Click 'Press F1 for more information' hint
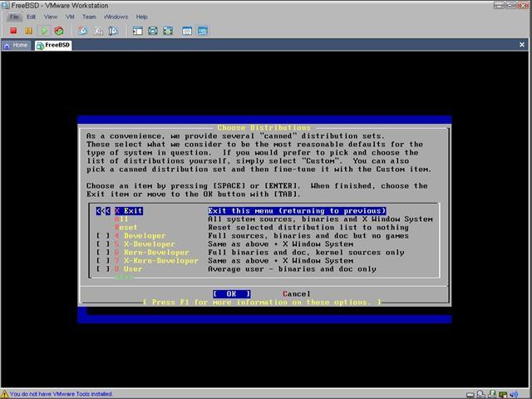The width and height of the screenshot is (532, 399). [262, 302]
